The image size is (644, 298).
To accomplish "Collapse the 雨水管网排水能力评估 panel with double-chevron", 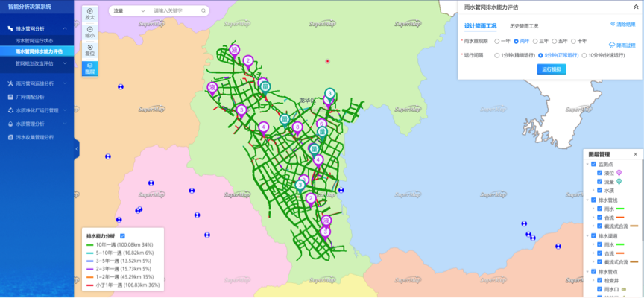I will click(637, 7).
